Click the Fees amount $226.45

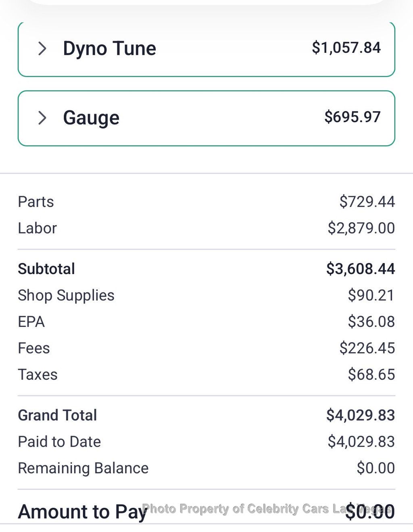click(x=367, y=348)
